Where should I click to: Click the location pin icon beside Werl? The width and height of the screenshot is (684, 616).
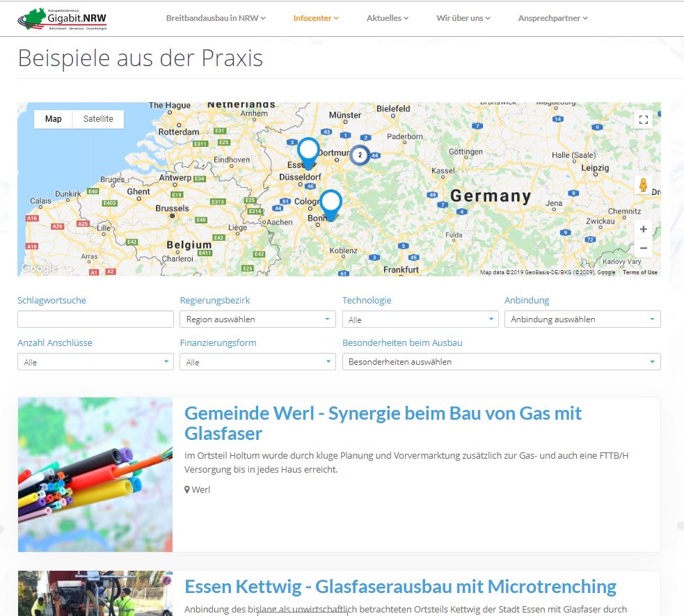coord(187,489)
